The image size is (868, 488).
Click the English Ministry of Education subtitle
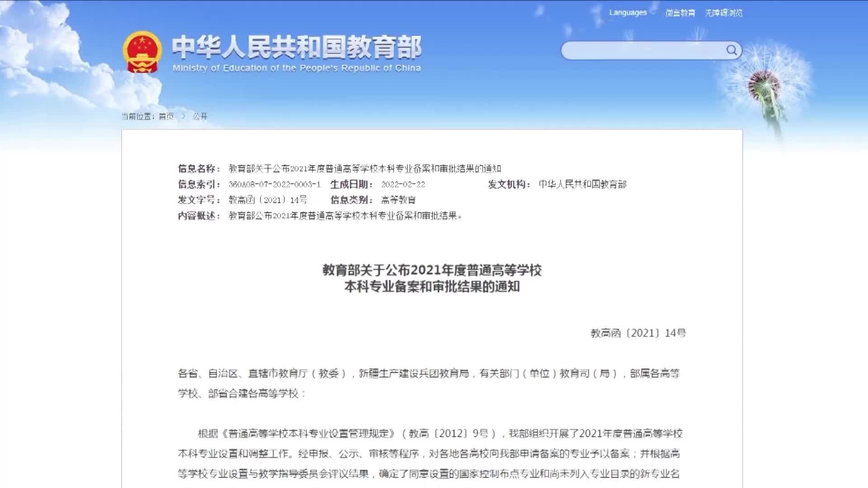coord(297,68)
